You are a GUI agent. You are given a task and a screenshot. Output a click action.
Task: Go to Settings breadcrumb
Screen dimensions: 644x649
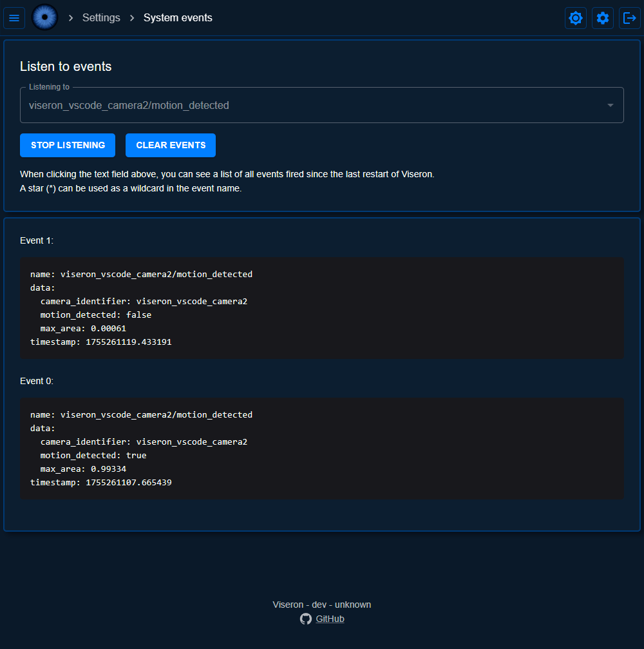tap(101, 18)
